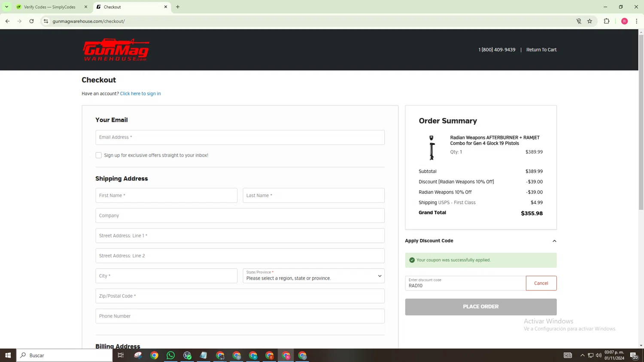Click the blocked tracking icon in address bar
The image size is (644, 362).
pyautogui.click(x=578, y=21)
